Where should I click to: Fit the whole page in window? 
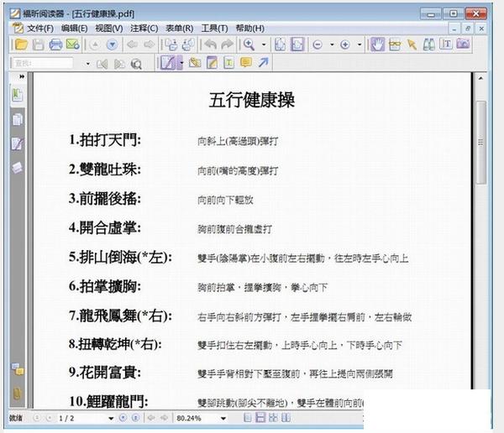280,44
